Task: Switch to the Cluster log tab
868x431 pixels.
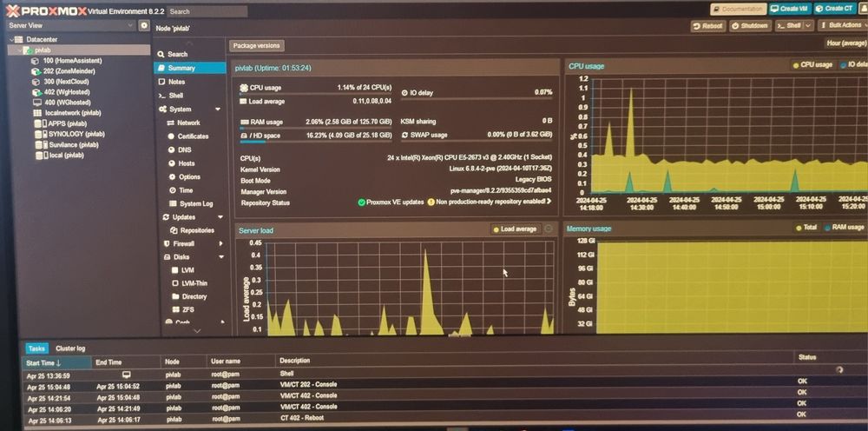Action: pyautogui.click(x=70, y=348)
